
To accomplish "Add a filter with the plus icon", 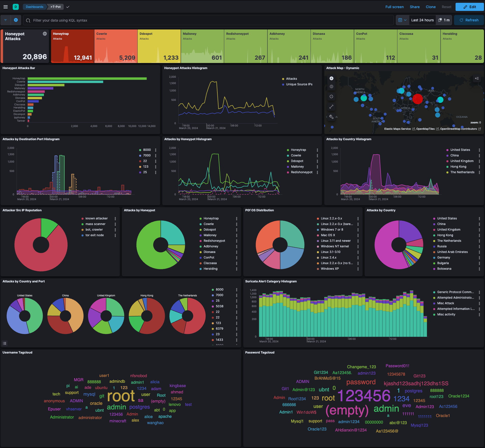I will pyautogui.click(x=16, y=20).
